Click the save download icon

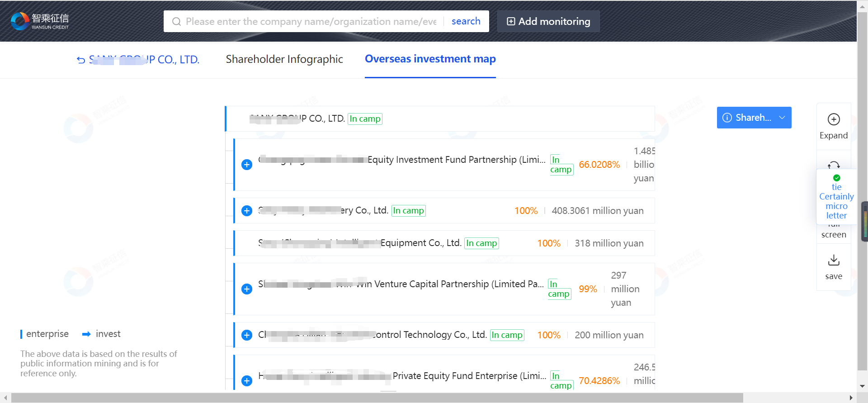[834, 260]
